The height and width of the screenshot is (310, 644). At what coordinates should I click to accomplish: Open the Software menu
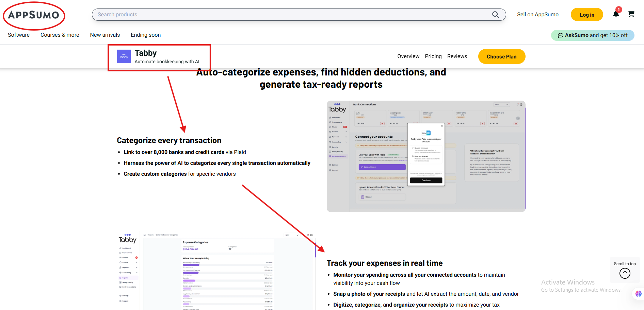tap(19, 35)
